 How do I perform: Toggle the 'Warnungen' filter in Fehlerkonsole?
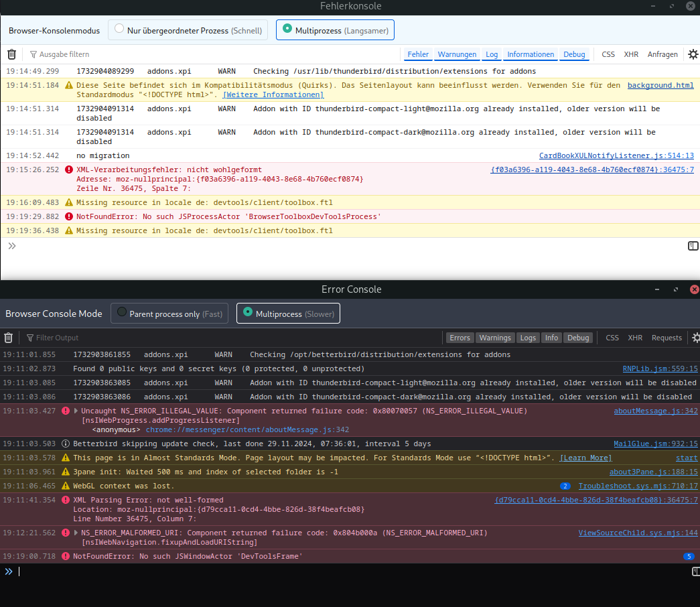tap(457, 54)
